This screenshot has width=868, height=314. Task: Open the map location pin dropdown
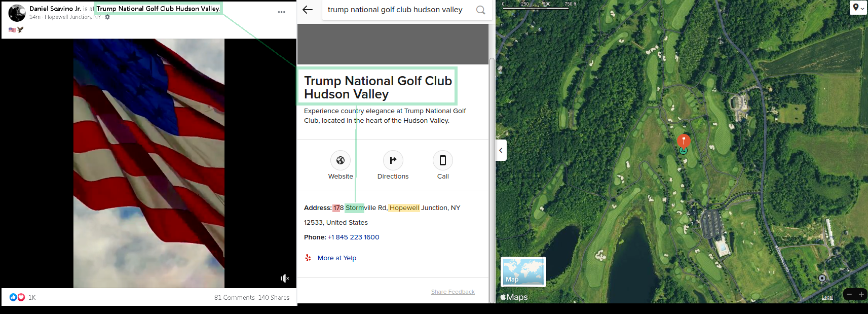(858, 8)
